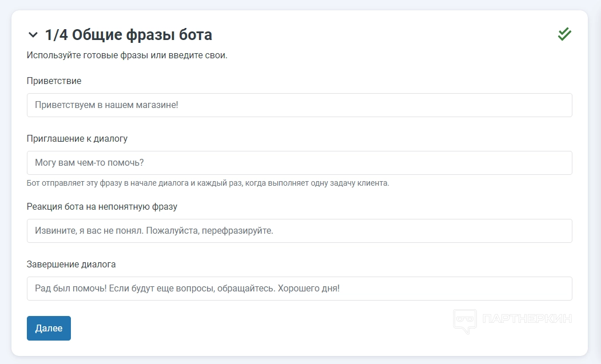Screen dimensions: 601x364
Task: Click the "Приветствие" field label
Action: pyautogui.click(x=54, y=81)
